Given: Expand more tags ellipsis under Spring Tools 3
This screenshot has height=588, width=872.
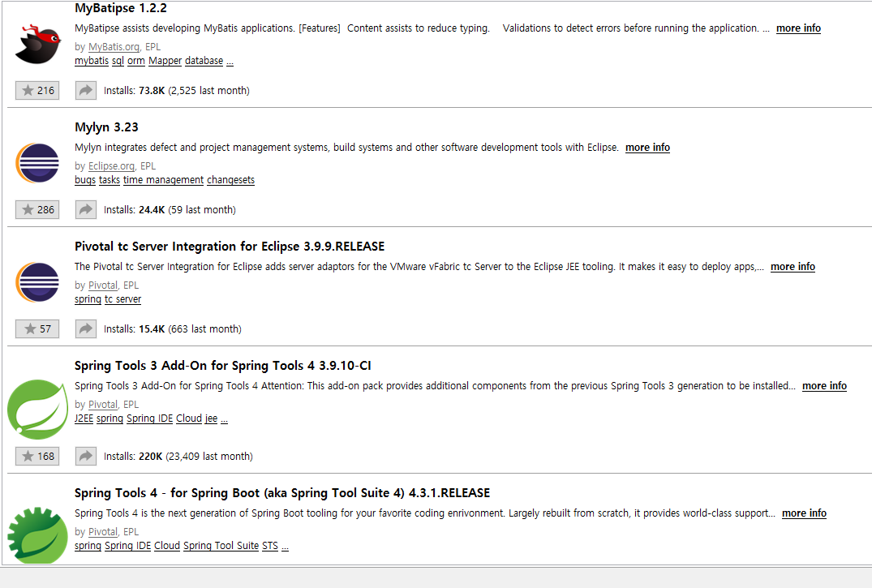Looking at the screenshot, I should 225,418.
